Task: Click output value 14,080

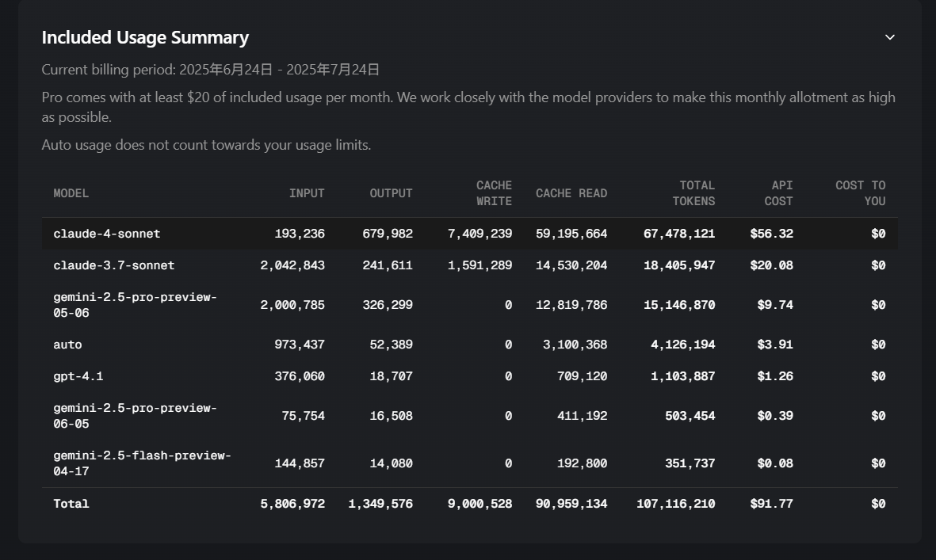Action: [391, 463]
